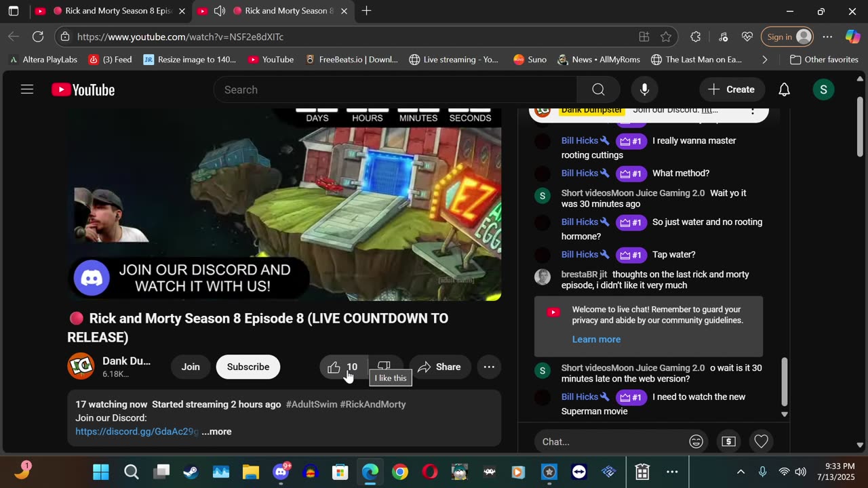The height and width of the screenshot is (488, 868).
Task: Close the first Rick and Morty tab
Action: click(182, 11)
